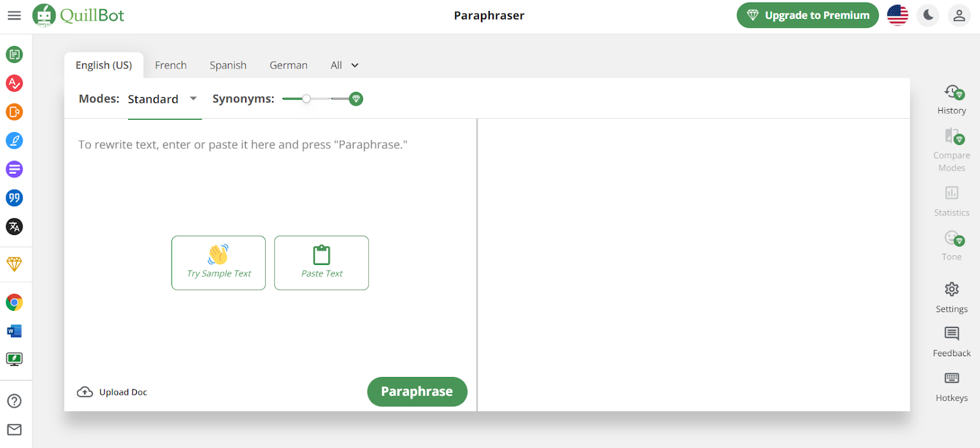Toggle dark mode moon icon
Screen dimensions: 980x448
point(928,15)
